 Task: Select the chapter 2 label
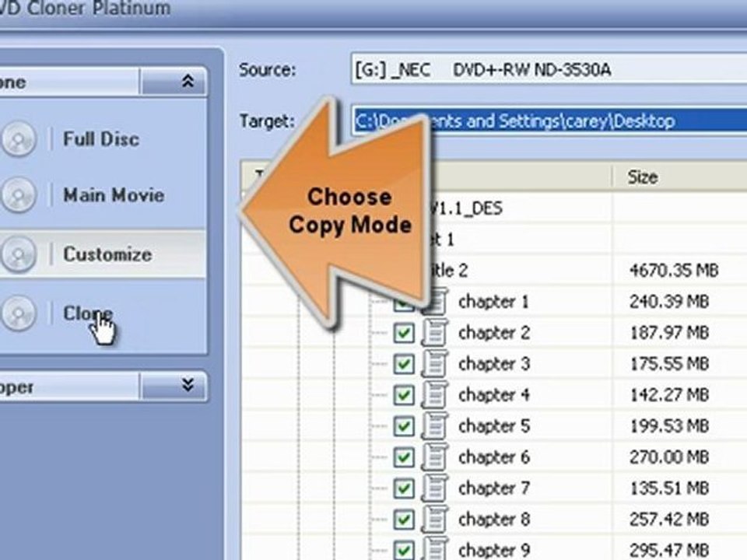click(x=493, y=333)
